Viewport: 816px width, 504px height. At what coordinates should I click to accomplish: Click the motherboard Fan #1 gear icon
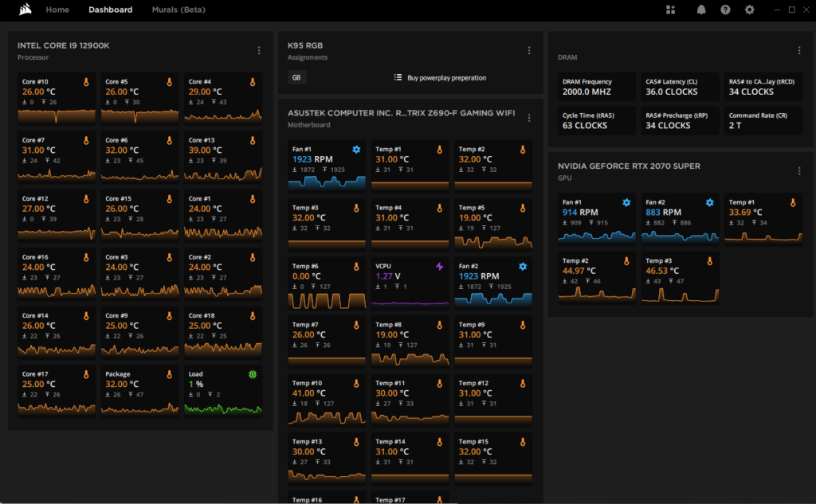click(x=356, y=150)
